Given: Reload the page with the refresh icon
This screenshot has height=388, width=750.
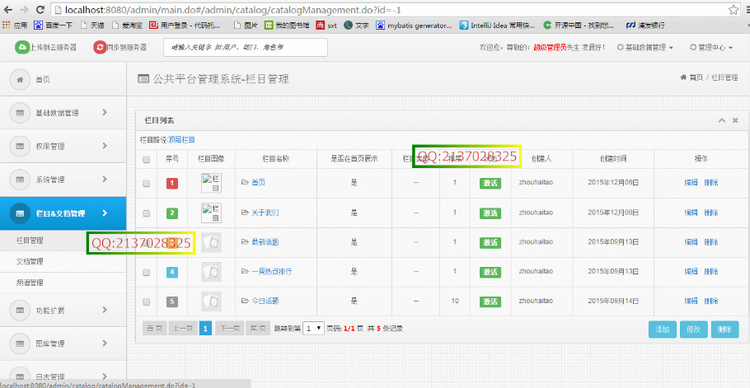Looking at the screenshot, I should point(40,10).
